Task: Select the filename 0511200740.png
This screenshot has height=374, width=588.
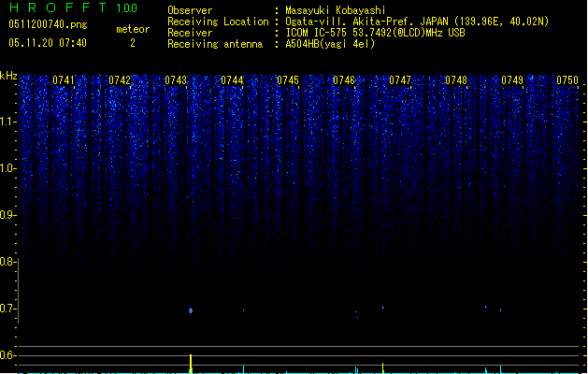Action: [x=48, y=24]
